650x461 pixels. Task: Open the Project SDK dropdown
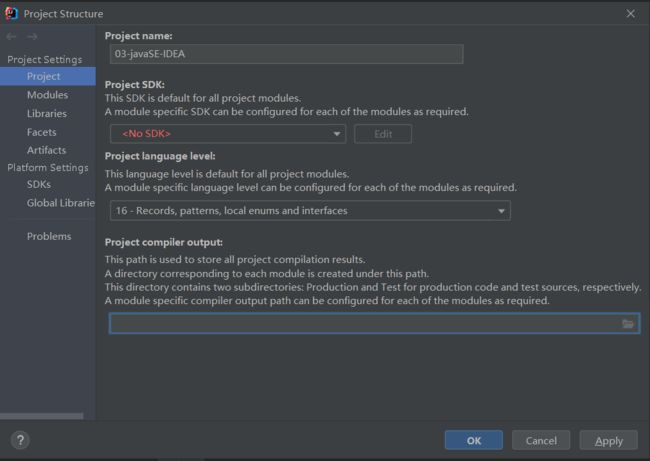coord(228,134)
